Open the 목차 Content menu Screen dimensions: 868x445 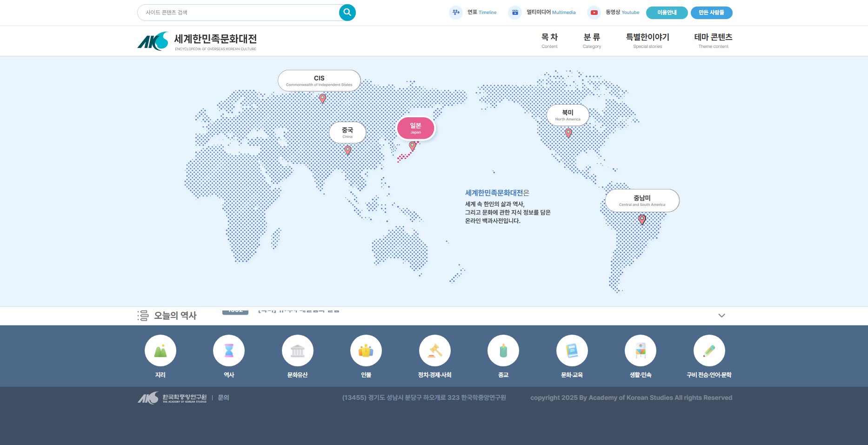coord(549,40)
